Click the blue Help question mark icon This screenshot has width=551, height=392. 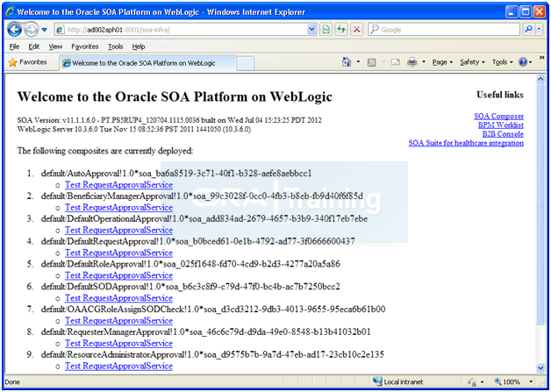point(523,62)
